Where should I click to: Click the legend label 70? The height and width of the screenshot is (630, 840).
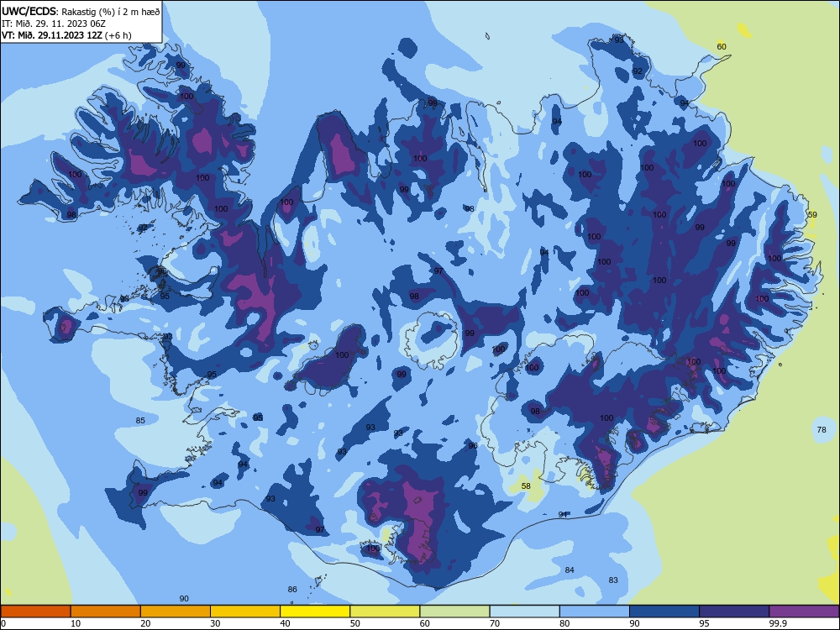pos(495,623)
